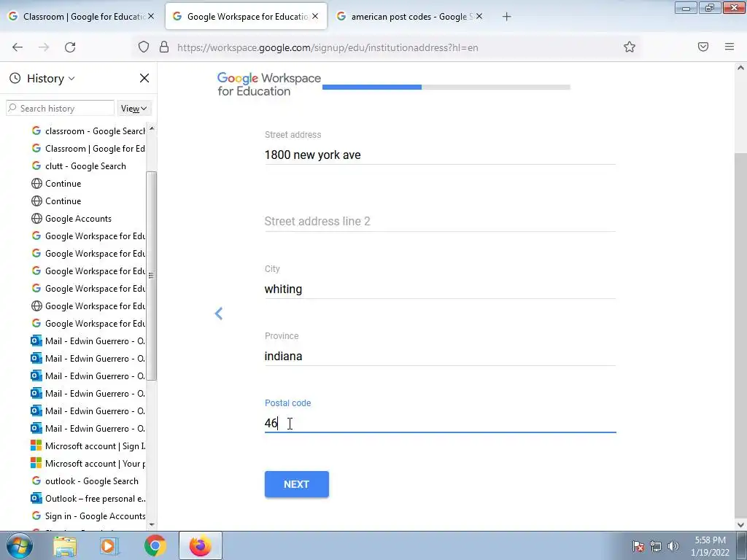Launch media player from taskbar
Viewport: 747px width, 560px height.
point(109,546)
